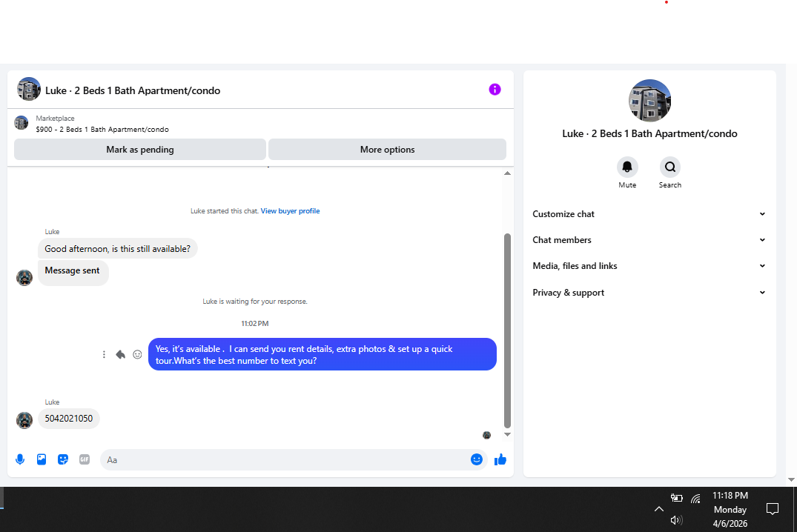Click Luke's avatar beside Message sent bubble

[24, 277]
